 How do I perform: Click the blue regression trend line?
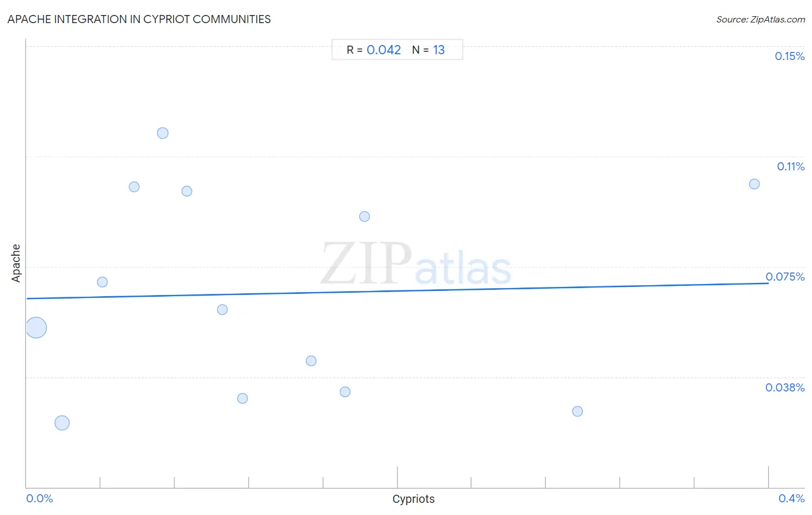[x=397, y=291]
